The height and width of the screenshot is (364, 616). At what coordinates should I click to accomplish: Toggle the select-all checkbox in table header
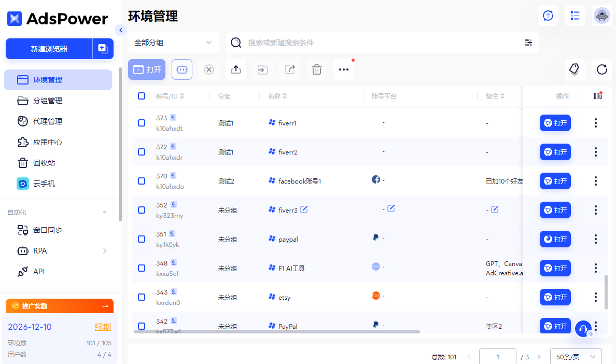141,96
